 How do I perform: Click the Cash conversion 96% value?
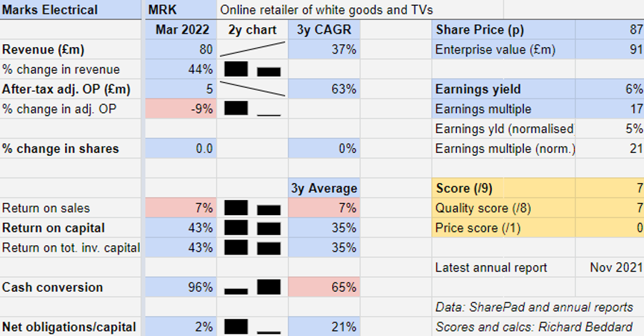tap(181, 287)
